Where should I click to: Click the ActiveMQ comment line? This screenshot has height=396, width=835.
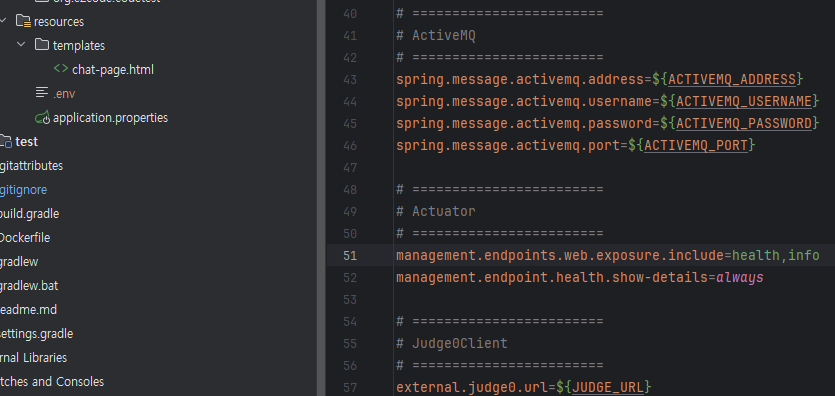pos(436,36)
